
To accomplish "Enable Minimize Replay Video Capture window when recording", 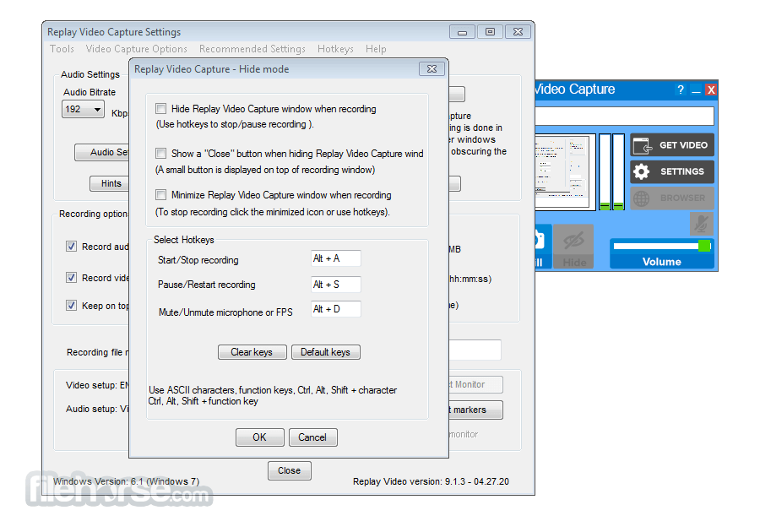I will [161, 195].
